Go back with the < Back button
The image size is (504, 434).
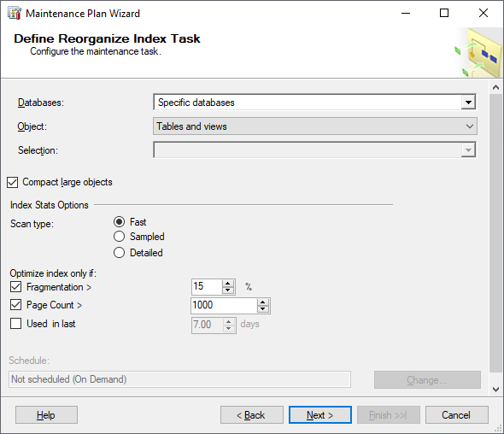[252, 415]
